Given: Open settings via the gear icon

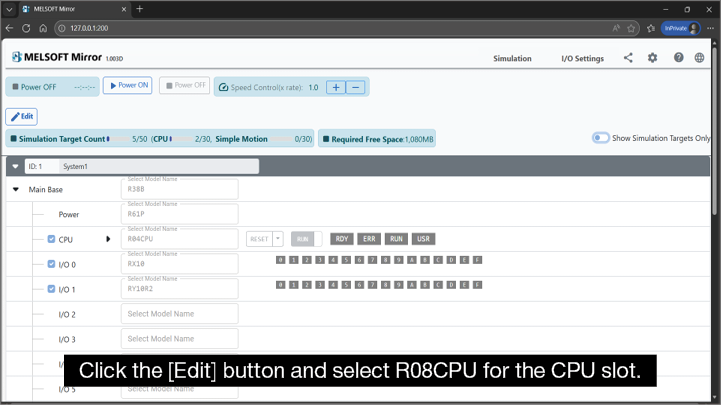Looking at the screenshot, I should pos(652,57).
